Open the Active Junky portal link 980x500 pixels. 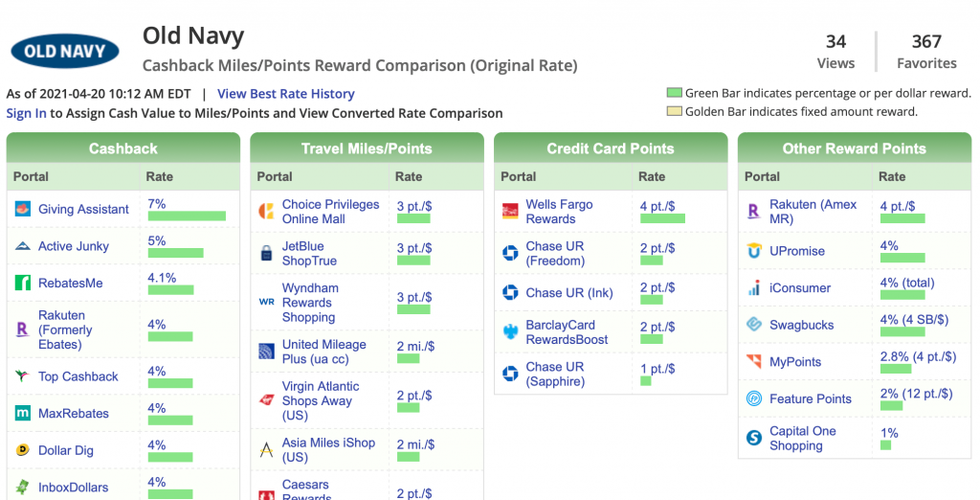(73, 246)
